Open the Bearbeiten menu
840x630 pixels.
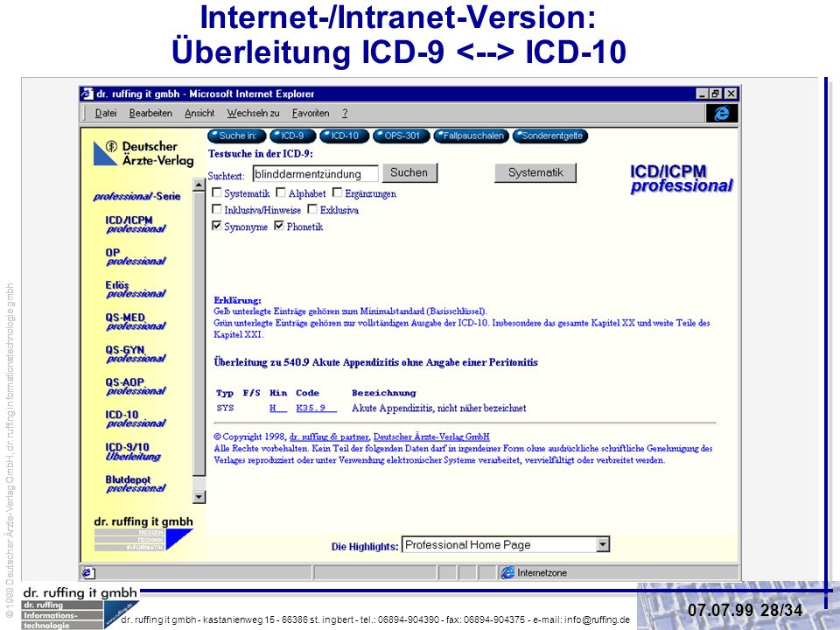coord(150,113)
